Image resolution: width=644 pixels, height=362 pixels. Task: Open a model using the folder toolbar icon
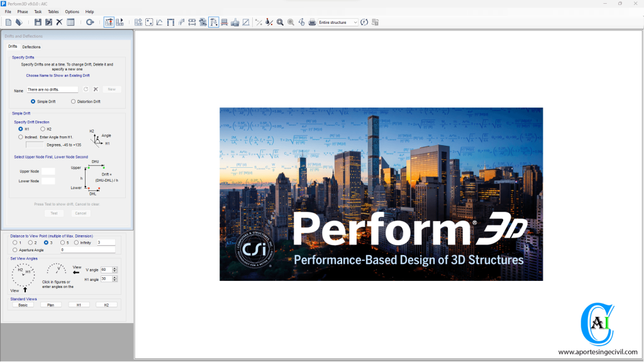point(18,22)
